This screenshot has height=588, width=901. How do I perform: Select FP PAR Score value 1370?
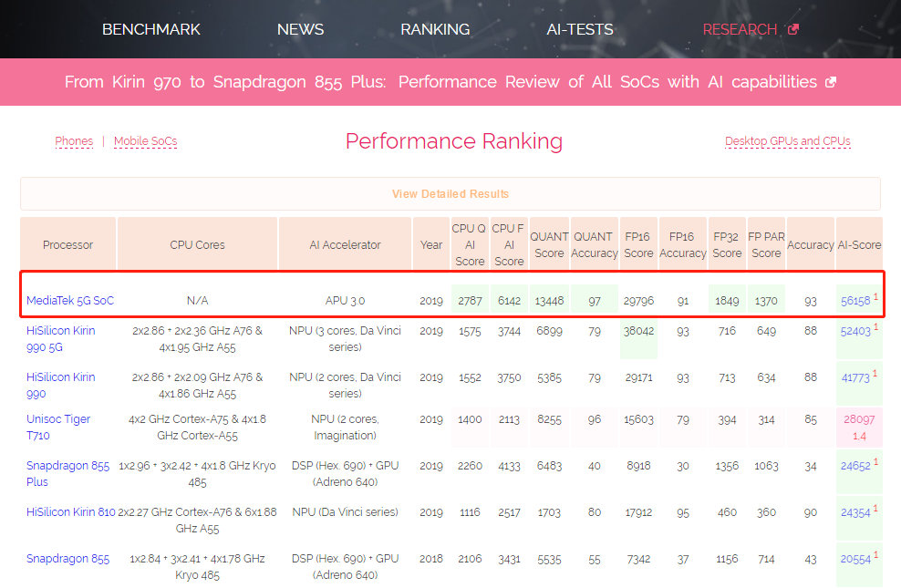766,301
